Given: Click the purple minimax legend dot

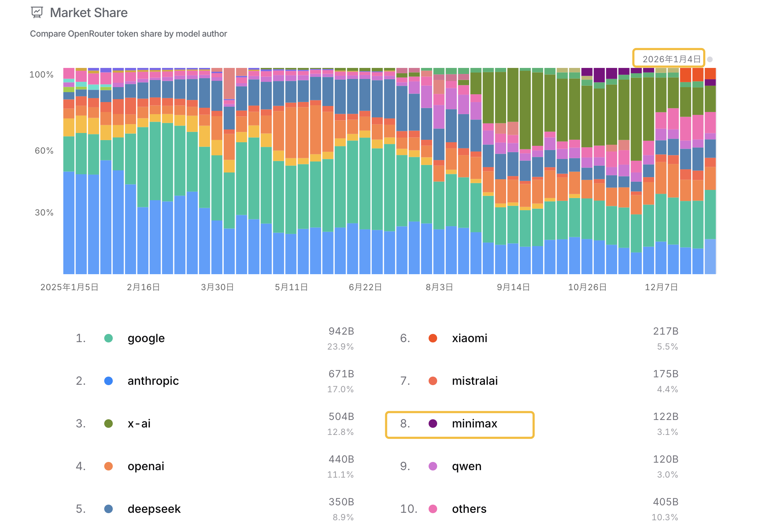Looking at the screenshot, I should pyautogui.click(x=433, y=424).
